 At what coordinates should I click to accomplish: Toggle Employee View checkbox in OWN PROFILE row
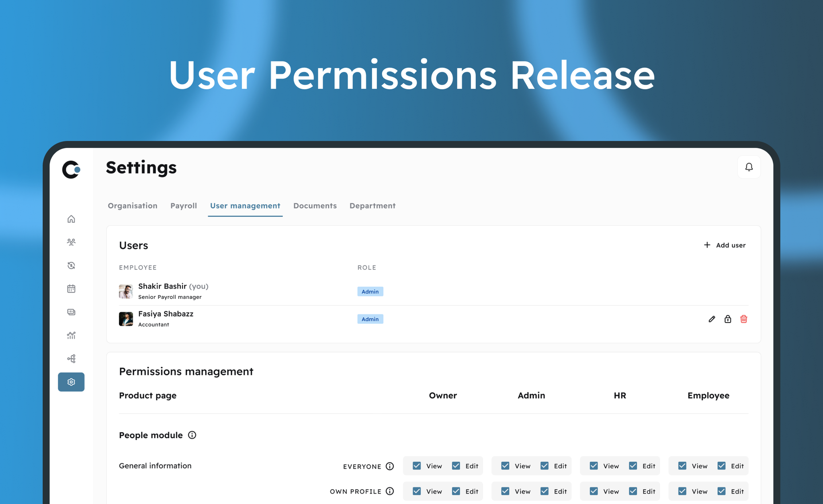click(x=682, y=491)
